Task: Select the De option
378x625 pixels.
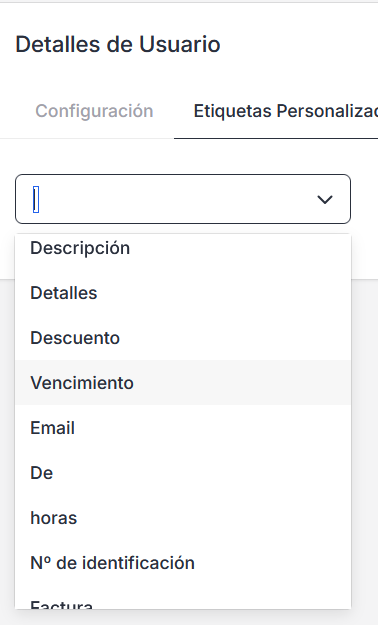Action: point(183,473)
